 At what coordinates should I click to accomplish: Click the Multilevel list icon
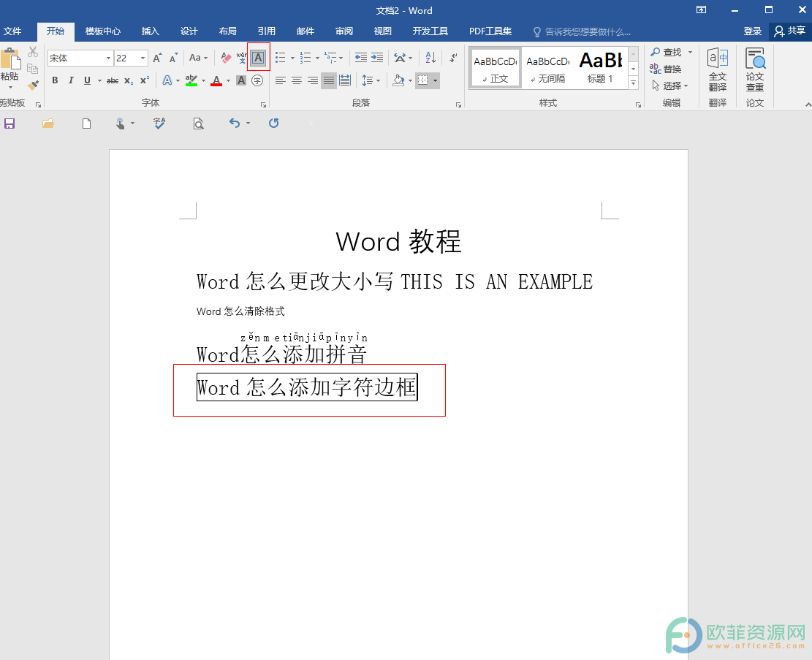[330, 58]
